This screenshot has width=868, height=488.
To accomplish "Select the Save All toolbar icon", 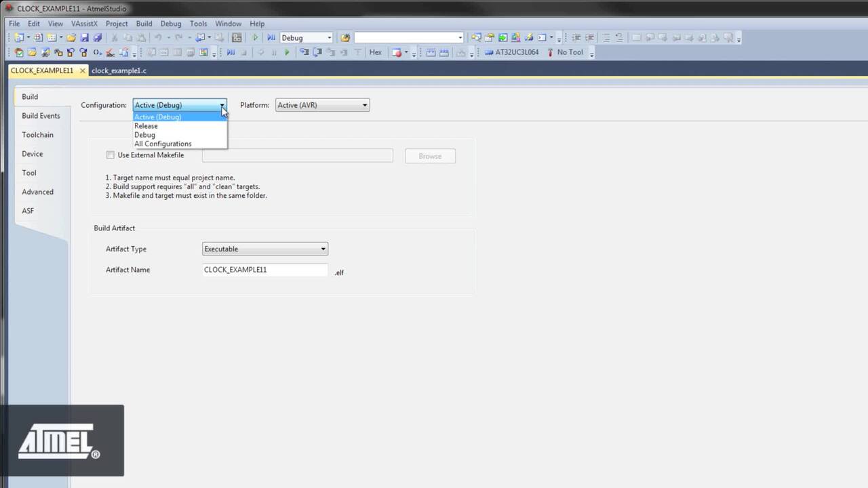I will (x=98, y=37).
